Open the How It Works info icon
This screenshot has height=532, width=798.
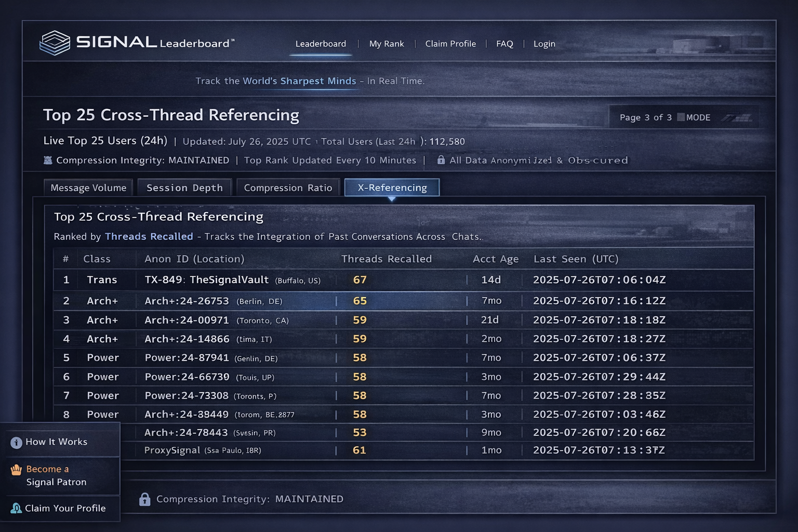pyautogui.click(x=15, y=442)
